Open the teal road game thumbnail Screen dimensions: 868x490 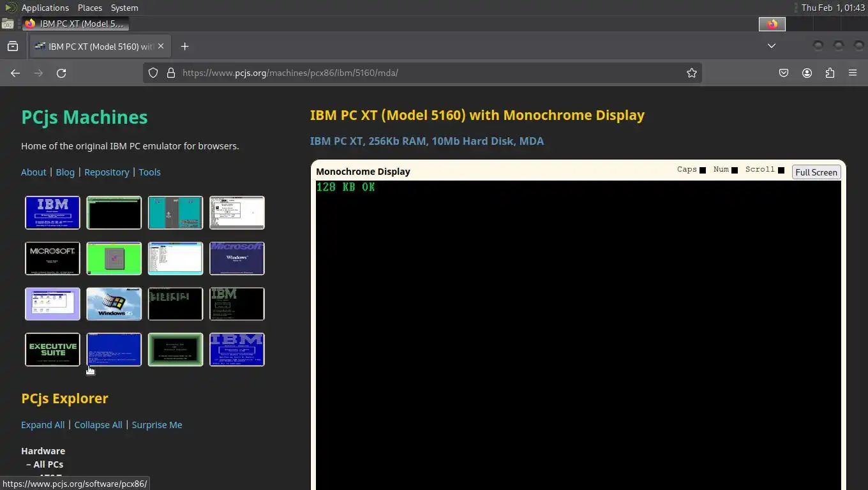(x=176, y=212)
